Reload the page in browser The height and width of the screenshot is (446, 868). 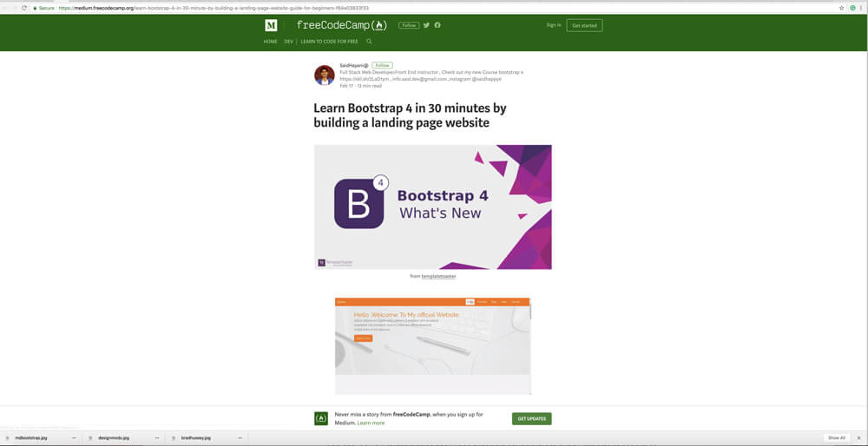(x=24, y=9)
